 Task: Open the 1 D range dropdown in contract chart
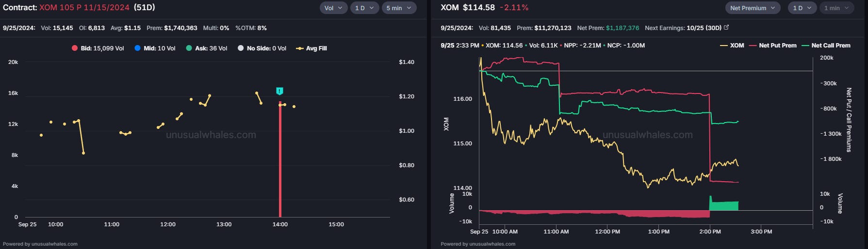[x=364, y=8]
